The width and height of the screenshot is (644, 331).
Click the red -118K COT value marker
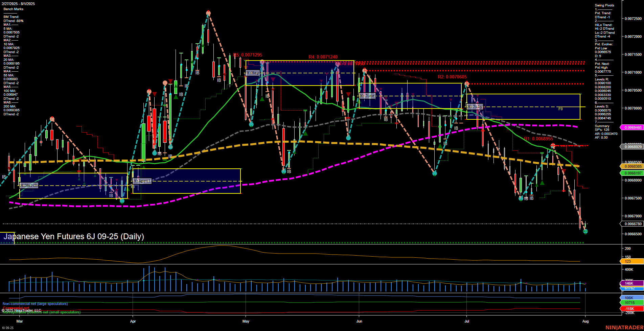pos(632,309)
